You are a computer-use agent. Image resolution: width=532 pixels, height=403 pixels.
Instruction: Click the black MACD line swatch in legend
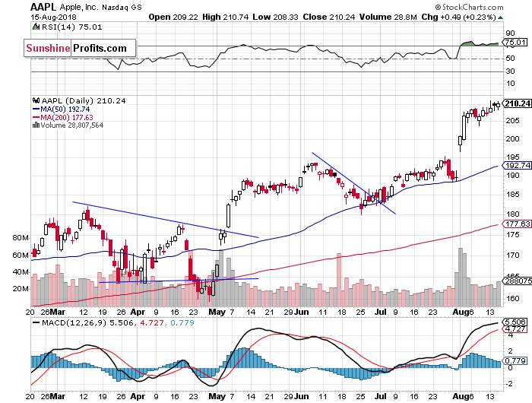coord(36,322)
